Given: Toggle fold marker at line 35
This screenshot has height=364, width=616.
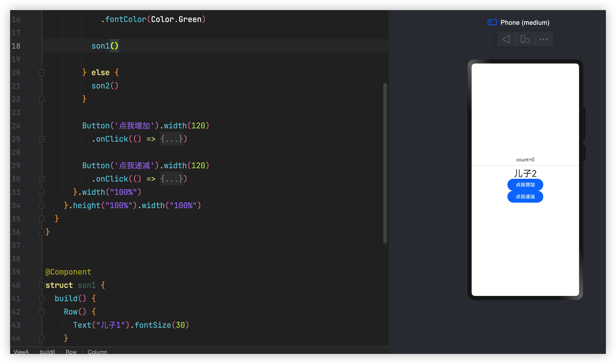Looking at the screenshot, I should pos(42,218).
